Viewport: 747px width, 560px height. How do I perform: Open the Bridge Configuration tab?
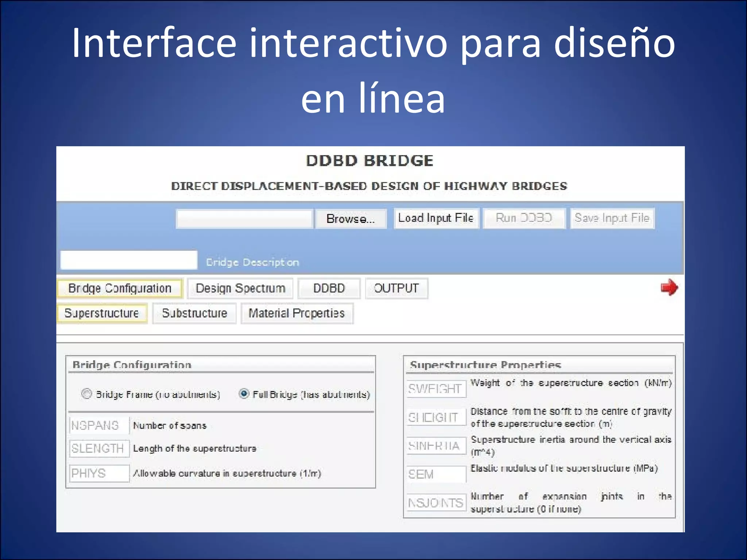click(x=120, y=288)
